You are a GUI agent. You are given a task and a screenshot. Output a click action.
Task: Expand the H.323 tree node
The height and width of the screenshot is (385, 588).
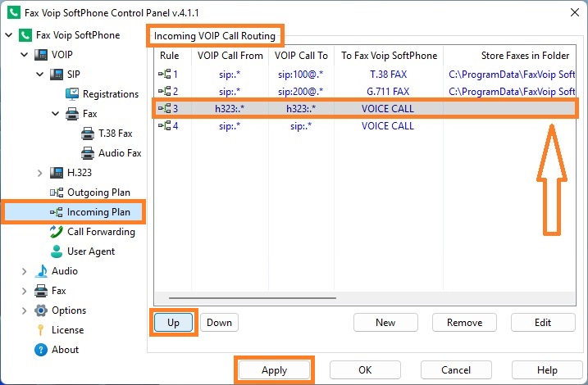(39, 173)
